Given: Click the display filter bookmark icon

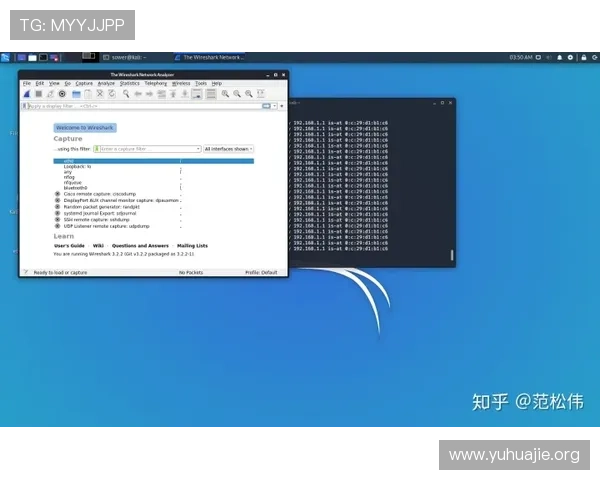Looking at the screenshot, I should [24, 106].
